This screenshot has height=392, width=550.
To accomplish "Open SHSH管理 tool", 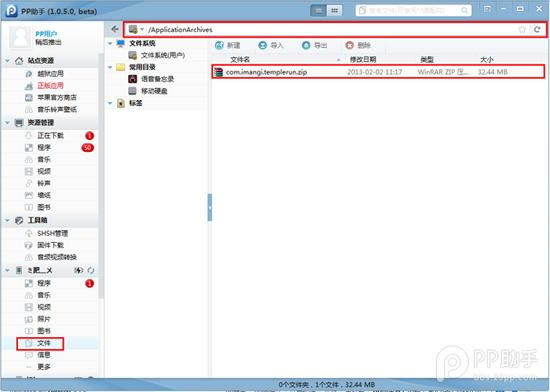I will pos(52,234).
